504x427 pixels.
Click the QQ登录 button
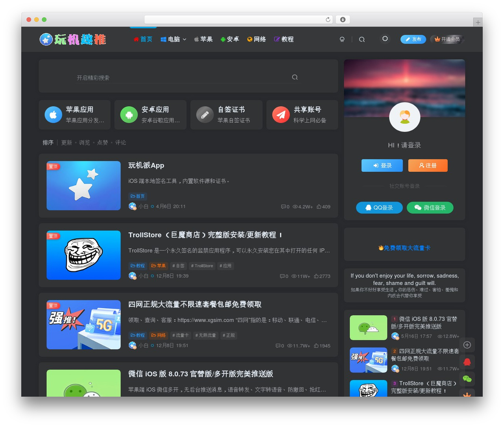[379, 208]
